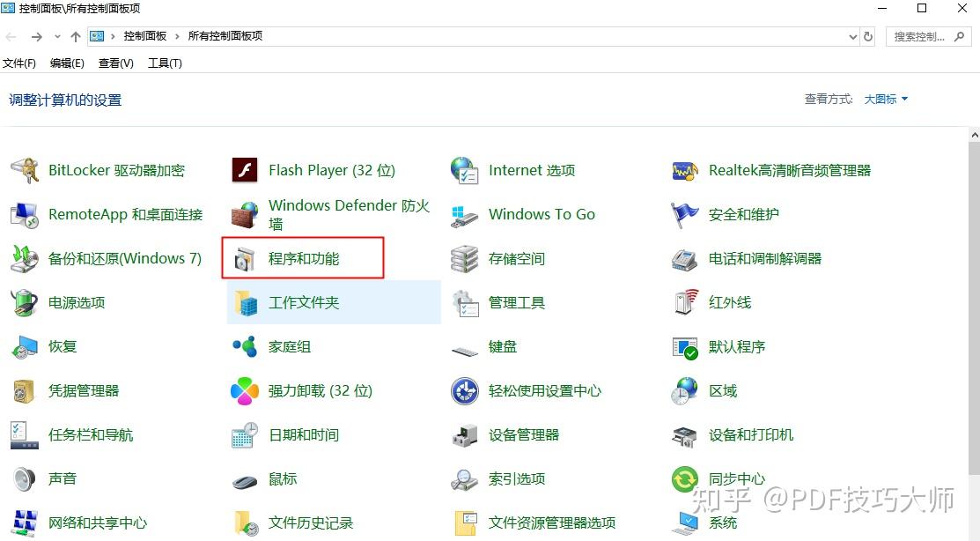Open 红外线 icon
This screenshot has height=541, width=980.
coord(685,303)
